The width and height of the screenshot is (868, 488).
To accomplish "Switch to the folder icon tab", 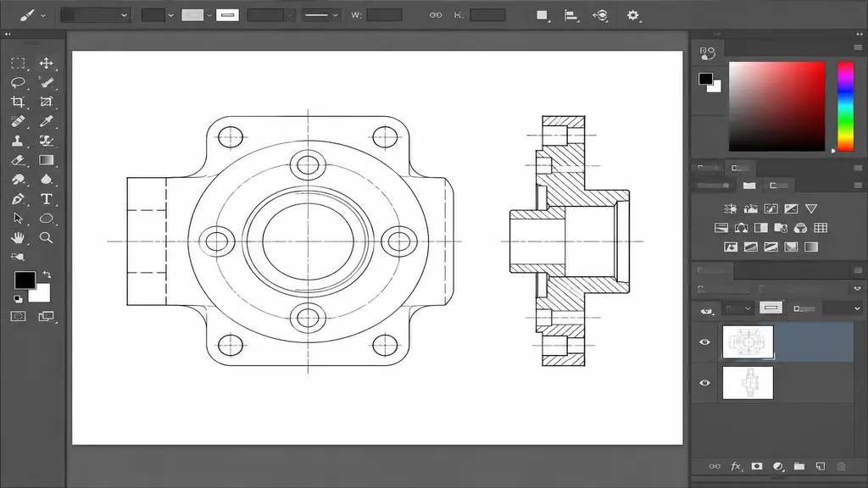I will click(749, 186).
